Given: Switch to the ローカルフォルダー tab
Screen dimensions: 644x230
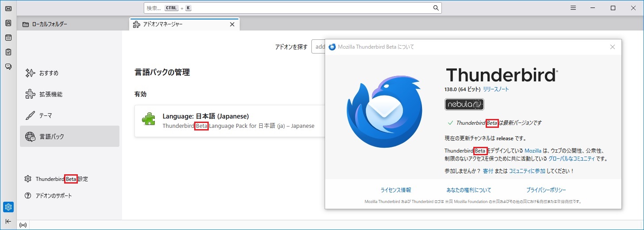Looking at the screenshot, I should click(71, 24).
